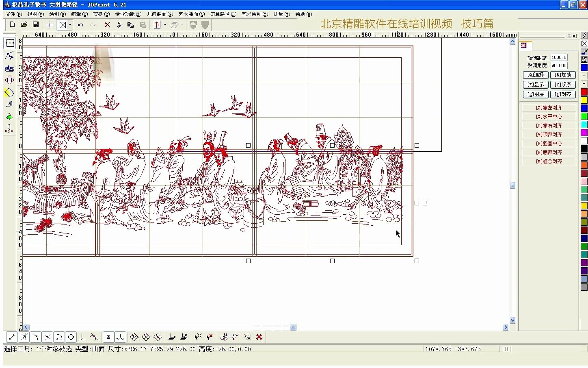Select the node editing tool in left toolbar
The image size is (588, 368).
coord(9,56)
